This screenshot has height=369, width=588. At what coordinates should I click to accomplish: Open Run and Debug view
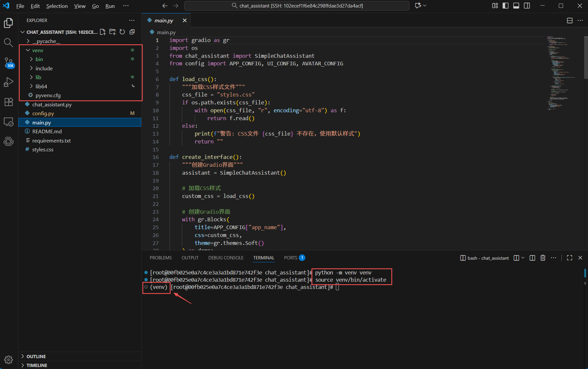click(9, 82)
